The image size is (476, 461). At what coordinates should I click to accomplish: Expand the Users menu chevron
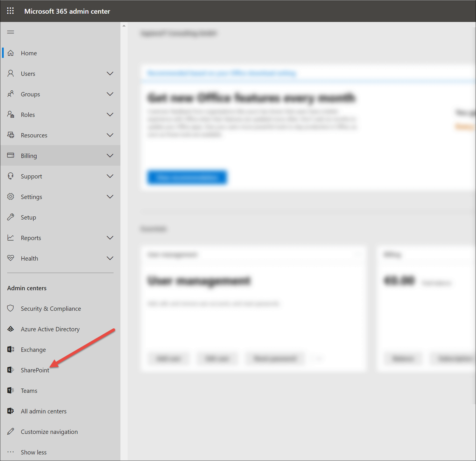(x=110, y=73)
